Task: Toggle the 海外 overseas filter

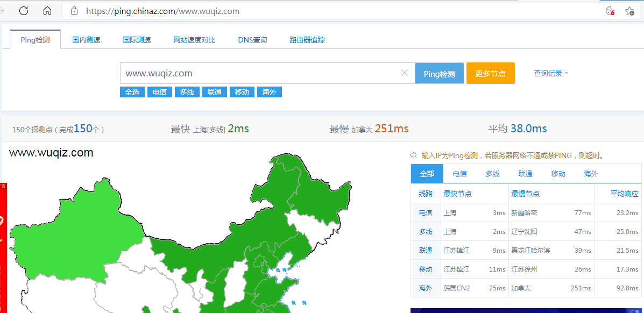Action: tap(269, 91)
